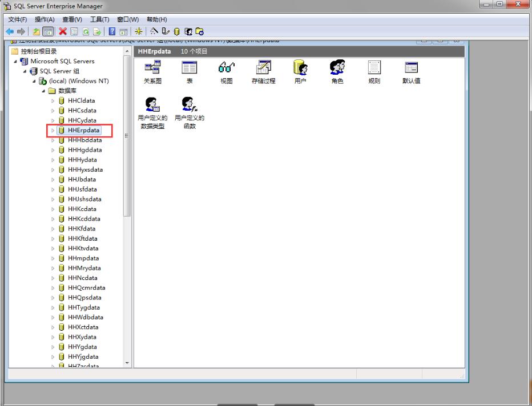Image resolution: width=532 pixels, height=406 pixels.
Task: Select the HHJshsdata database
Action: click(x=84, y=199)
